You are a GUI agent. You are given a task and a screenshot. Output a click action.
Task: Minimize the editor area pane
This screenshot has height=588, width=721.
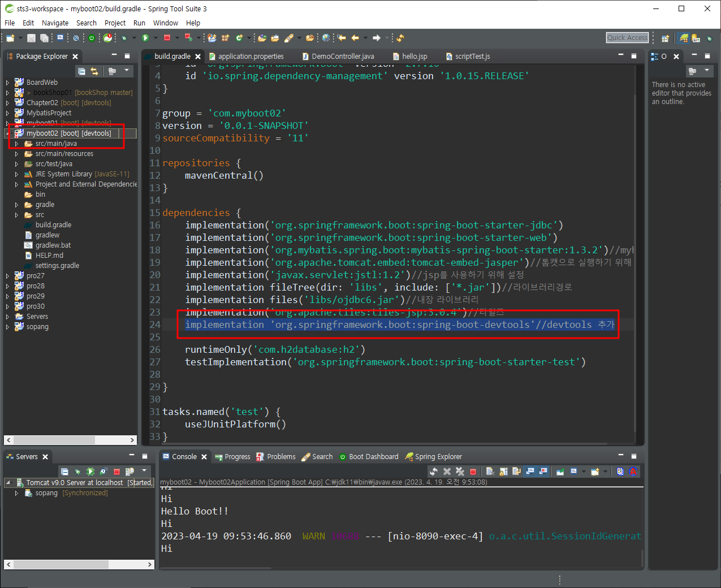[621, 56]
